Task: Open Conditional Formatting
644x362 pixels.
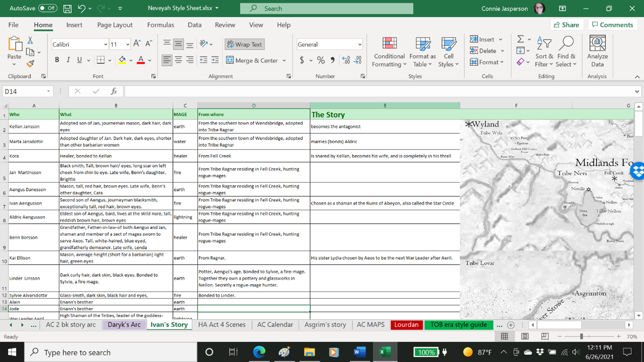Action: [x=389, y=51]
